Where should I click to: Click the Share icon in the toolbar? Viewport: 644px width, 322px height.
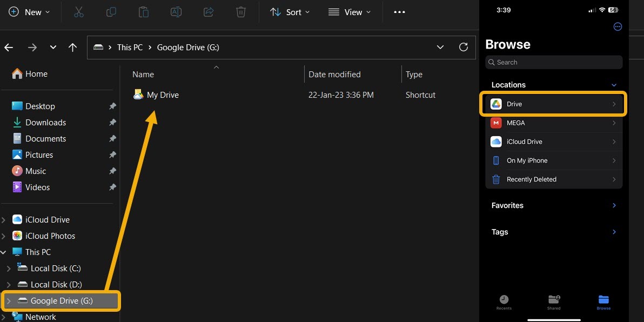click(x=209, y=12)
